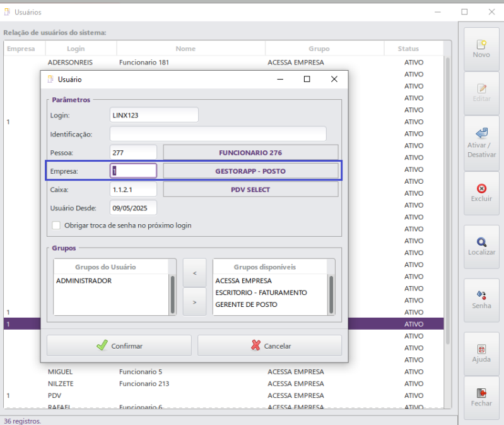Click Funcionario 213 name cell
504x425 pixels.
[x=144, y=383]
